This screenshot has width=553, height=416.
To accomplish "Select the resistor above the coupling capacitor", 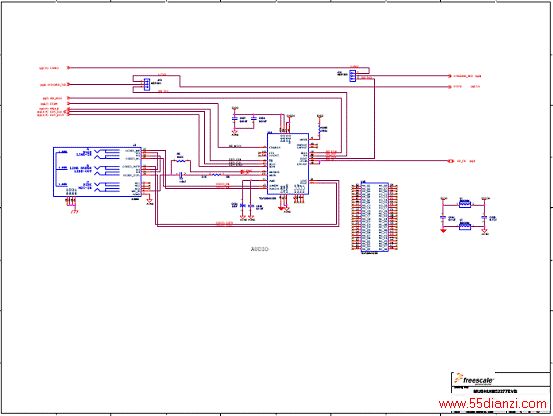I will point(180,160).
